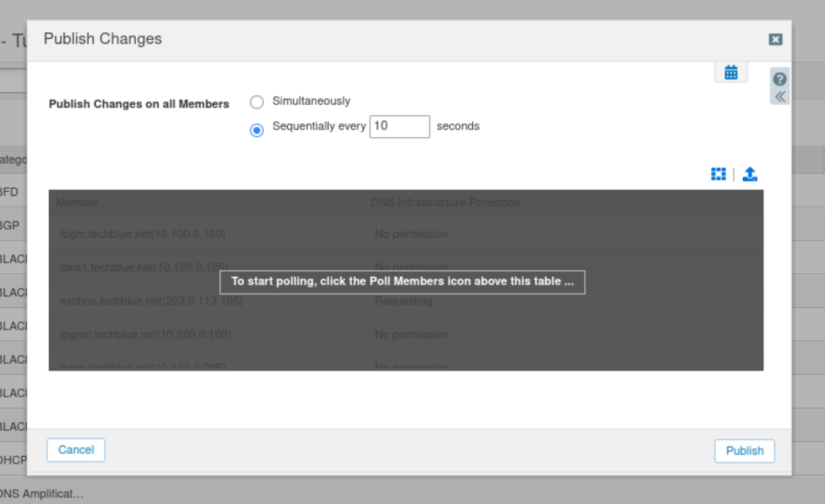Click DNS Amplificat... item behind the dialog
Viewport: 825px width, 504px height.
pos(42,494)
